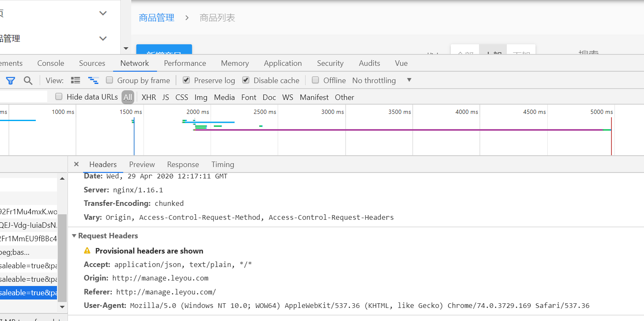Open the Audits tab
Viewport: 644px width, 321px height.
369,63
